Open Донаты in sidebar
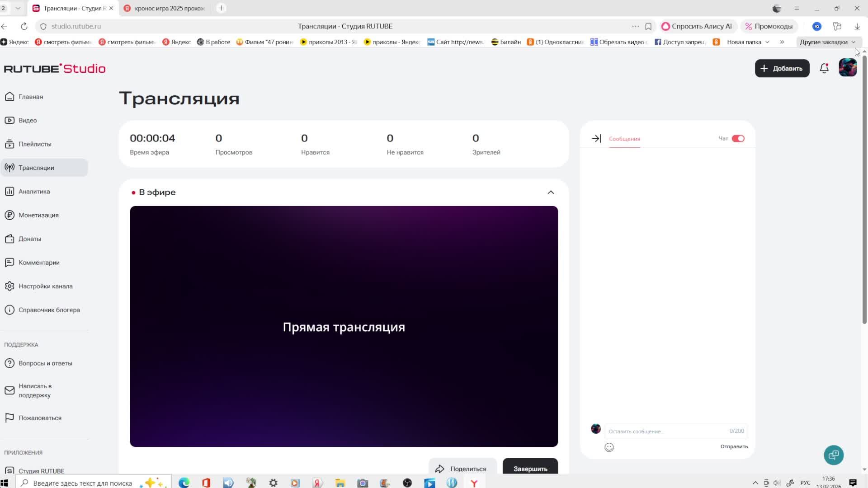Viewport: 868px width, 488px height. pos(30,239)
